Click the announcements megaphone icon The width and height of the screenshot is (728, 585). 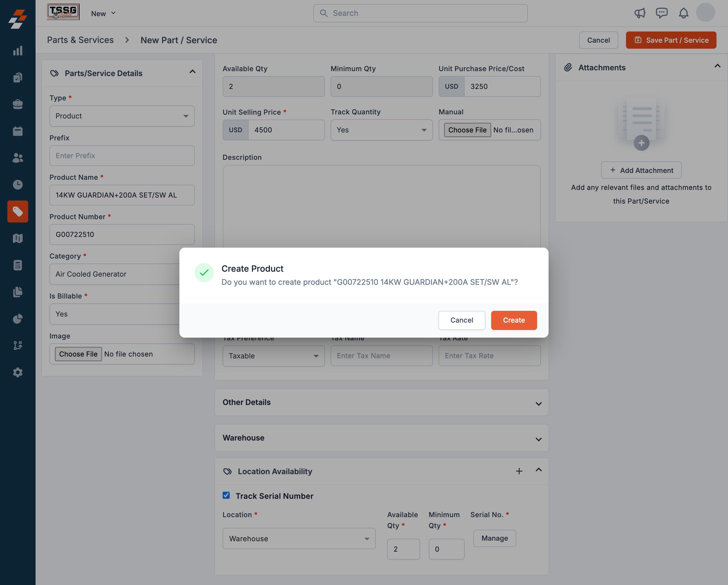pos(640,13)
